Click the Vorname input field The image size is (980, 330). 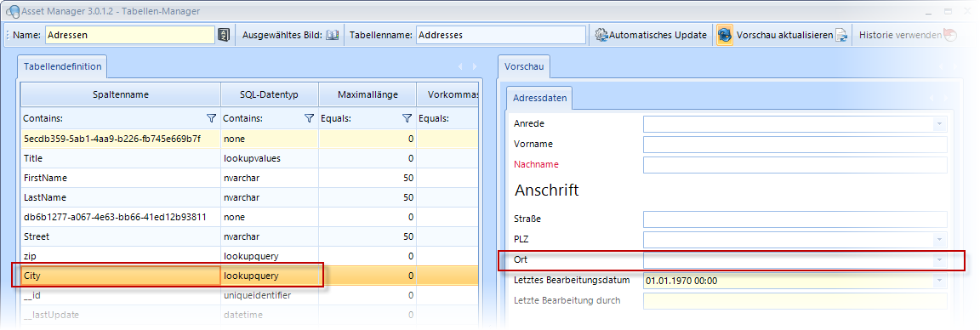795,145
